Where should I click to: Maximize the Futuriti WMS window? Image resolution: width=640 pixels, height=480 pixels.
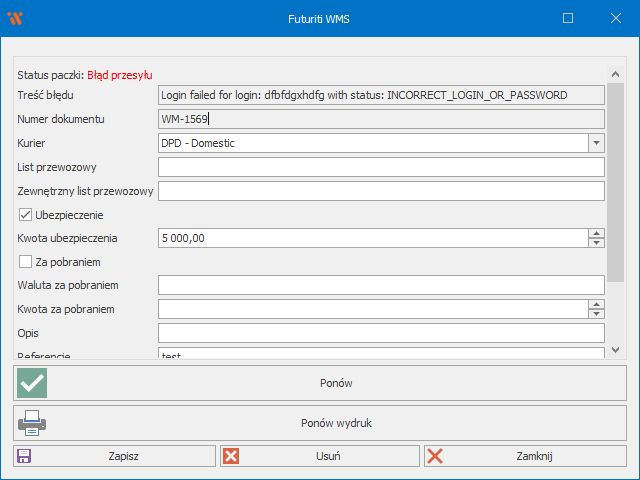pyautogui.click(x=568, y=18)
